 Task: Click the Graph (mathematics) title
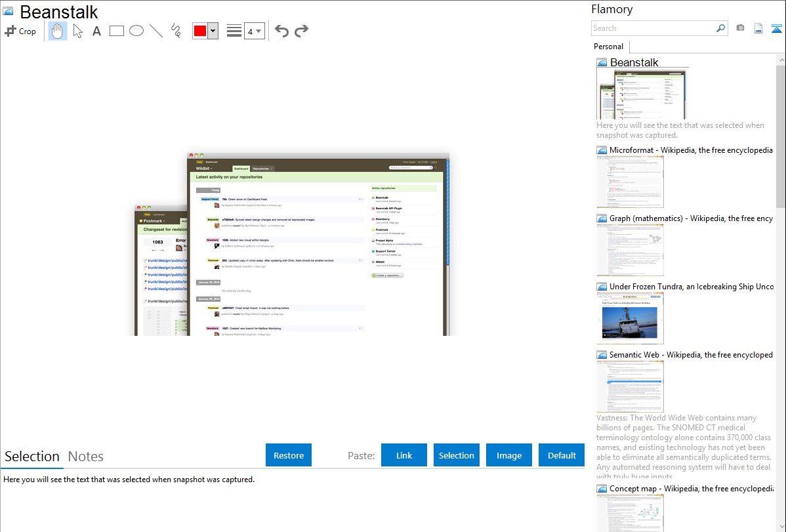point(691,218)
